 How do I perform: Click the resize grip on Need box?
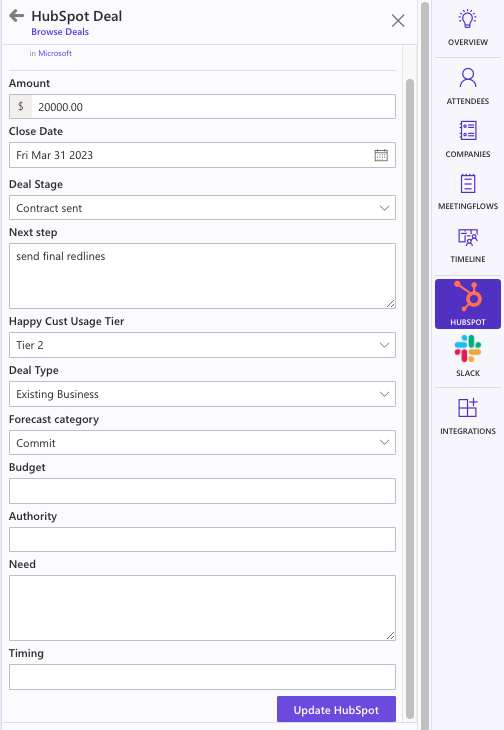tap(391, 636)
